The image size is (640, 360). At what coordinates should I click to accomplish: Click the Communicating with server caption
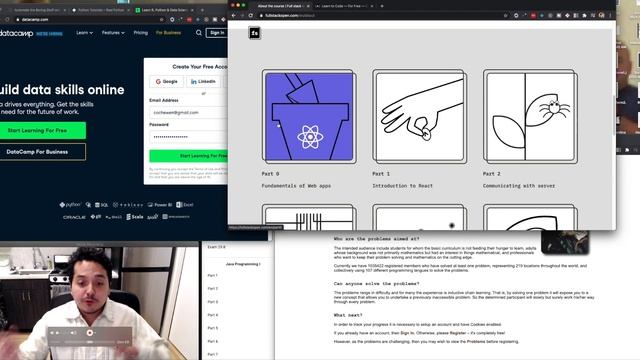519,186
